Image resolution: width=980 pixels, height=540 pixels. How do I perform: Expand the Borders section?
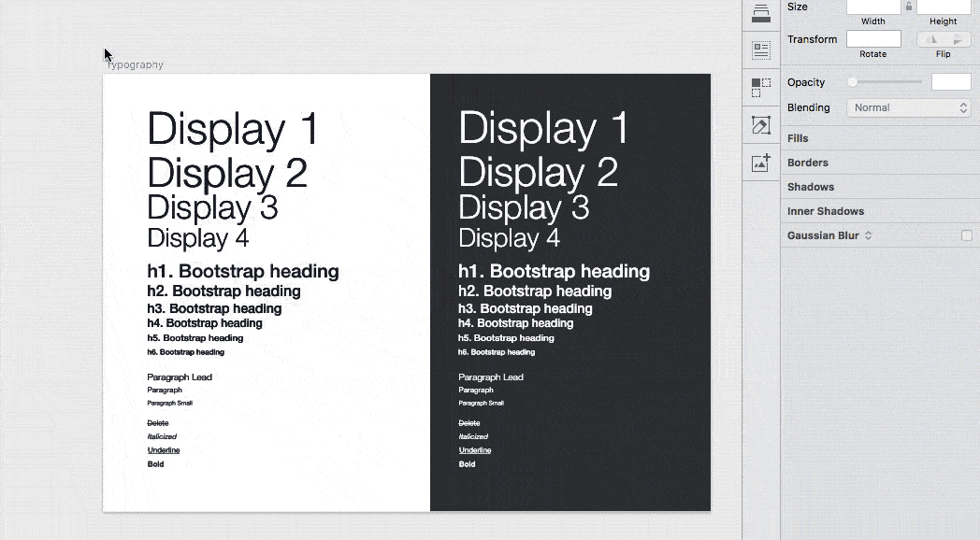[x=808, y=163]
